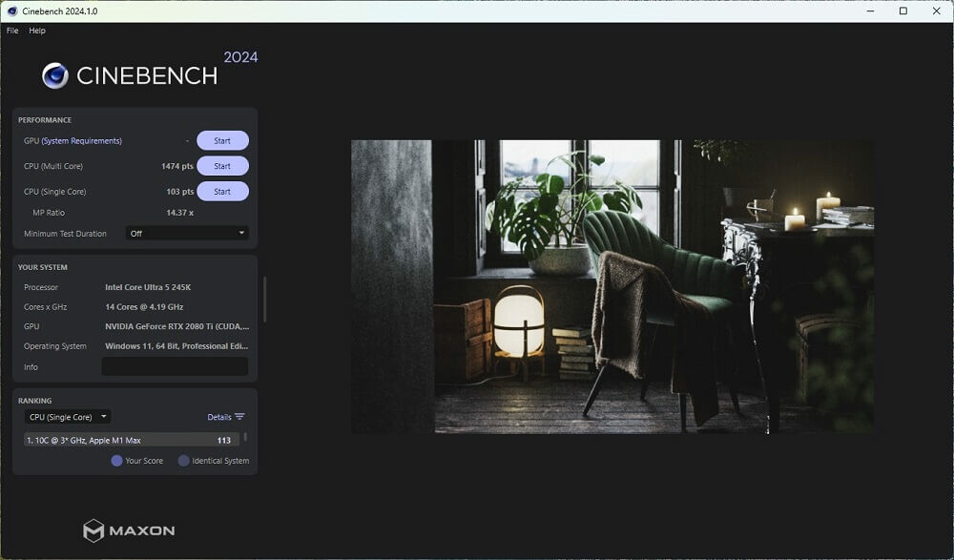Screen dimensions: 954x560
Task: Click the Details filter link
Action: [x=219, y=417]
